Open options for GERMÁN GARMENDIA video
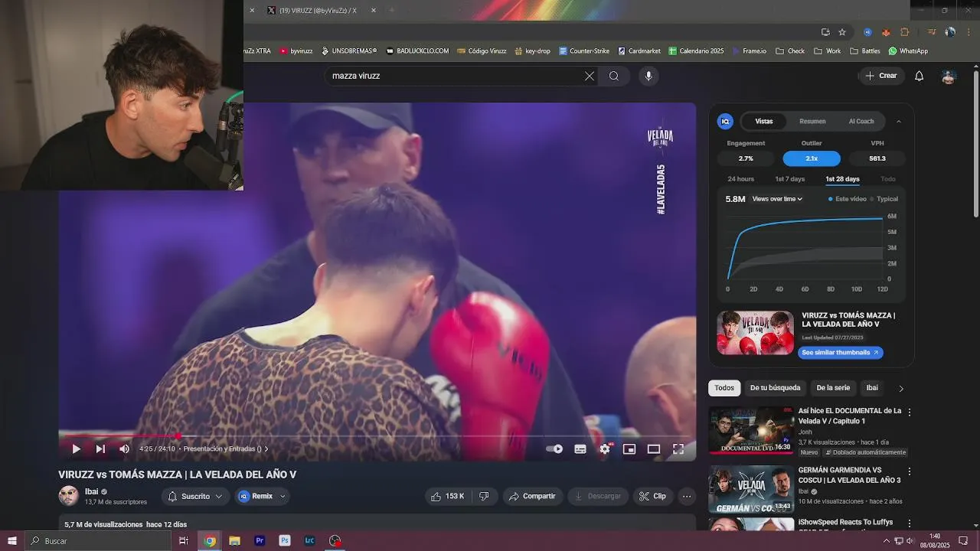The width and height of the screenshot is (980, 551). coord(910,471)
